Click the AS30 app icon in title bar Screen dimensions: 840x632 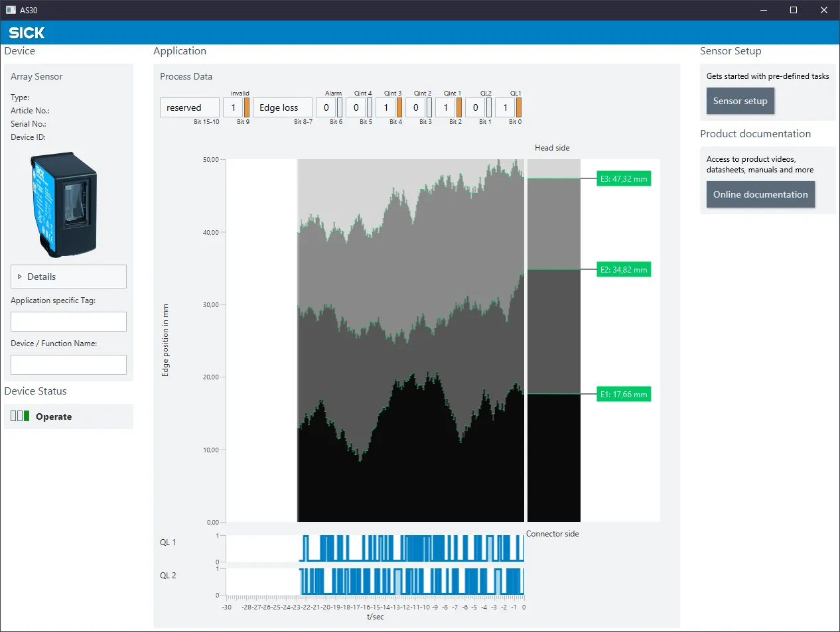click(x=11, y=10)
